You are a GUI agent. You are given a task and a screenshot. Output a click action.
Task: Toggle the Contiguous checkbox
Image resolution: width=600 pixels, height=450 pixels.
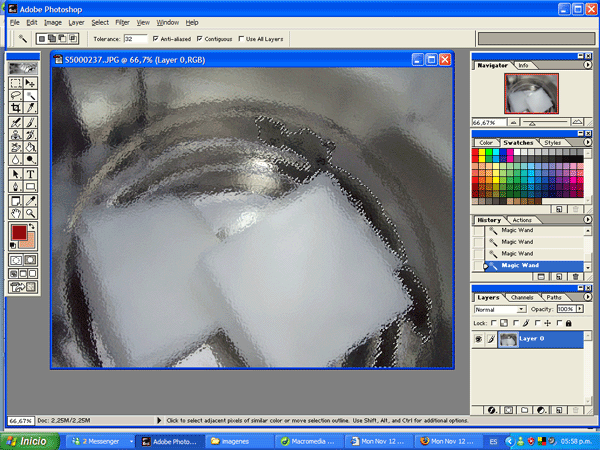200,39
